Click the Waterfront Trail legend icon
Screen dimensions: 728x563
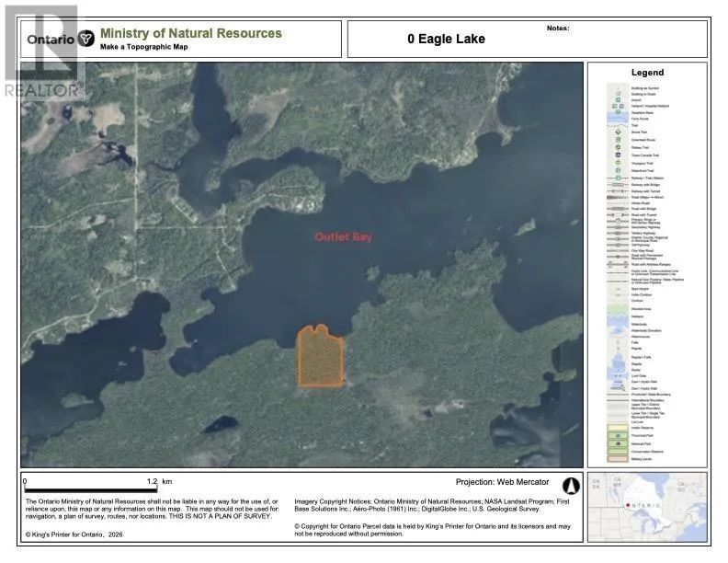click(618, 170)
